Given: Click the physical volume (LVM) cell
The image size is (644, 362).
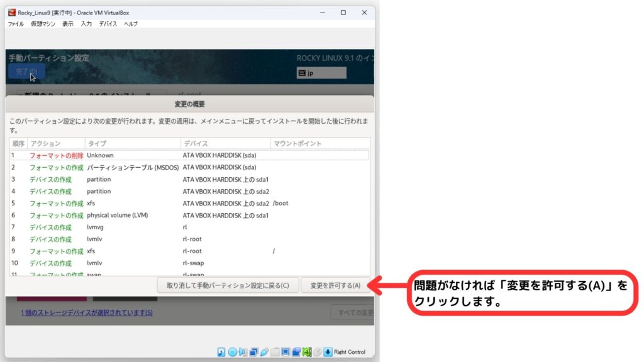Looking at the screenshot, I should click(x=118, y=215).
